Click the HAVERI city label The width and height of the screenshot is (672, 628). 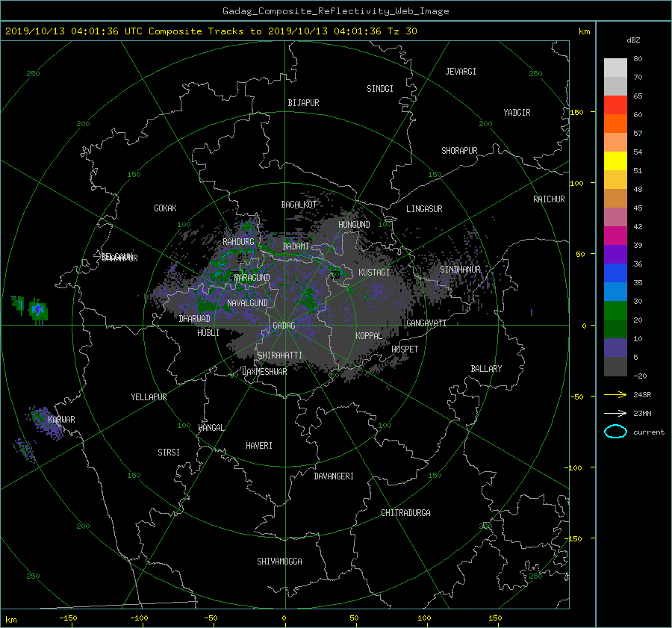pyautogui.click(x=259, y=446)
